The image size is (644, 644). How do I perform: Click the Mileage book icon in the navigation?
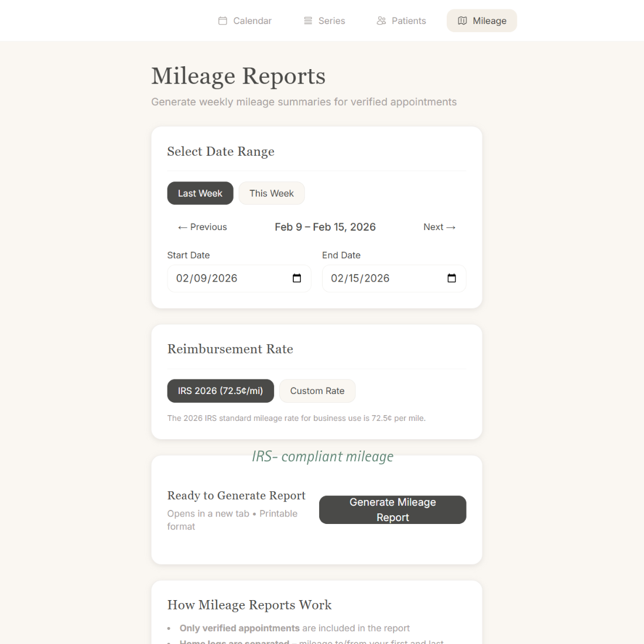(463, 20)
